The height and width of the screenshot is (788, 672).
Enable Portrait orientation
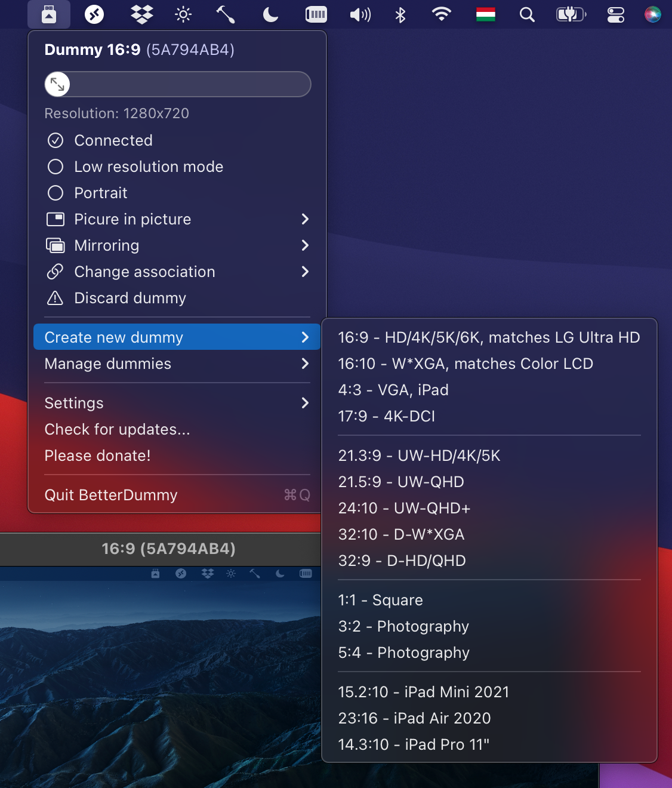coord(56,193)
